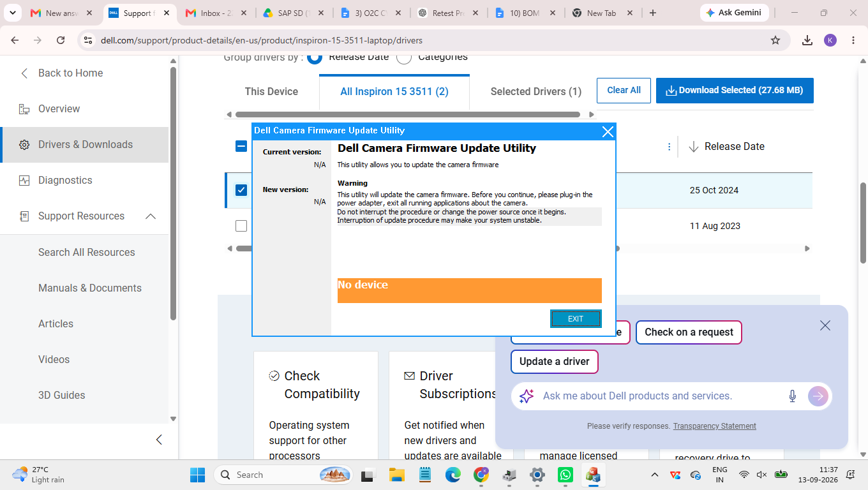Switch to the 10) BOM document tab
The image size is (868, 490).
(526, 13)
